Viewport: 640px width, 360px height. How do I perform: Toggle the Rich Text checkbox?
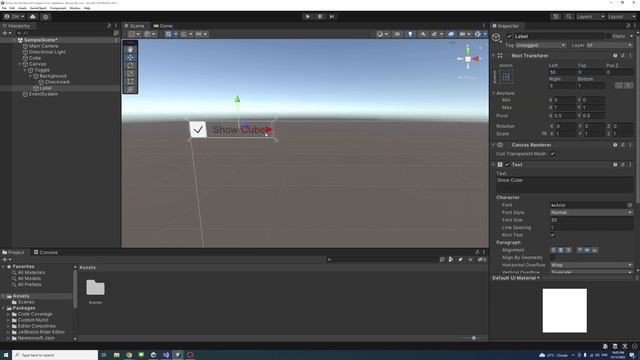click(x=553, y=235)
